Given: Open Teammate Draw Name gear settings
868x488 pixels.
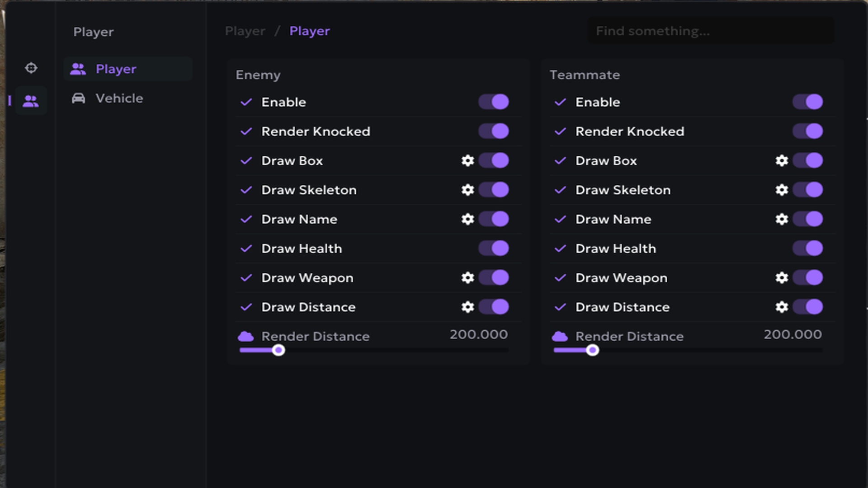Looking at the screenshot, I should [x=782, y=219].
